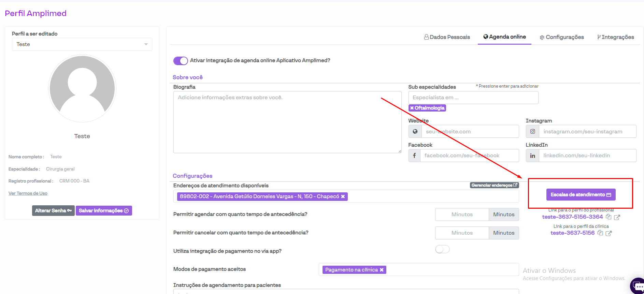644x294 pixels.
Task: Disable online agenda integration toggle
Action: point(181,61)
